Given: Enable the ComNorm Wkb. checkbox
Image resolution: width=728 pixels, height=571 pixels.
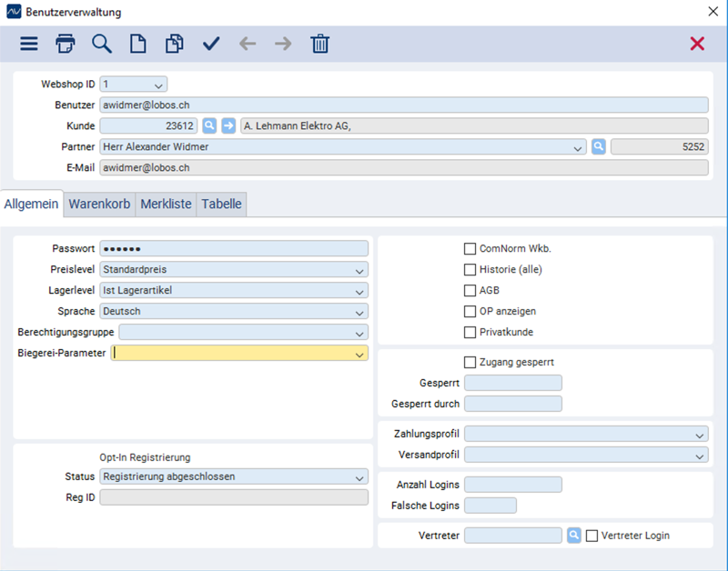Looking at the screenshot, I should tap(470, 248).
